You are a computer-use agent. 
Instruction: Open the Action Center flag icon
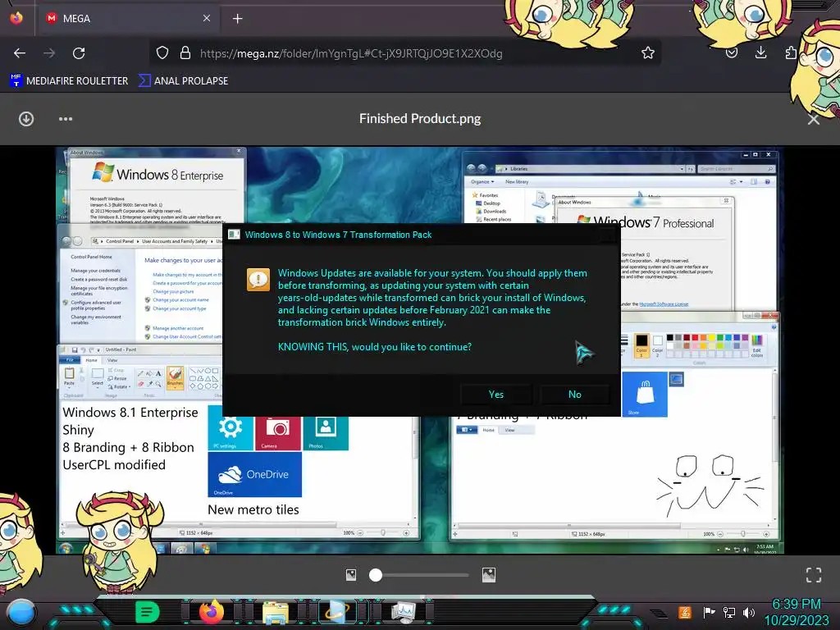[x=709, y=612]
